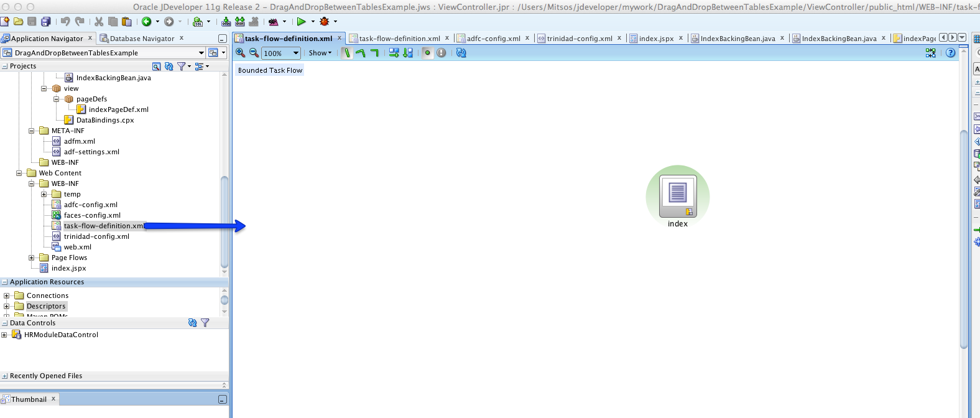The image size is (980, 418).
Task: Click the SQL worksheet icon
Action: 198,22
